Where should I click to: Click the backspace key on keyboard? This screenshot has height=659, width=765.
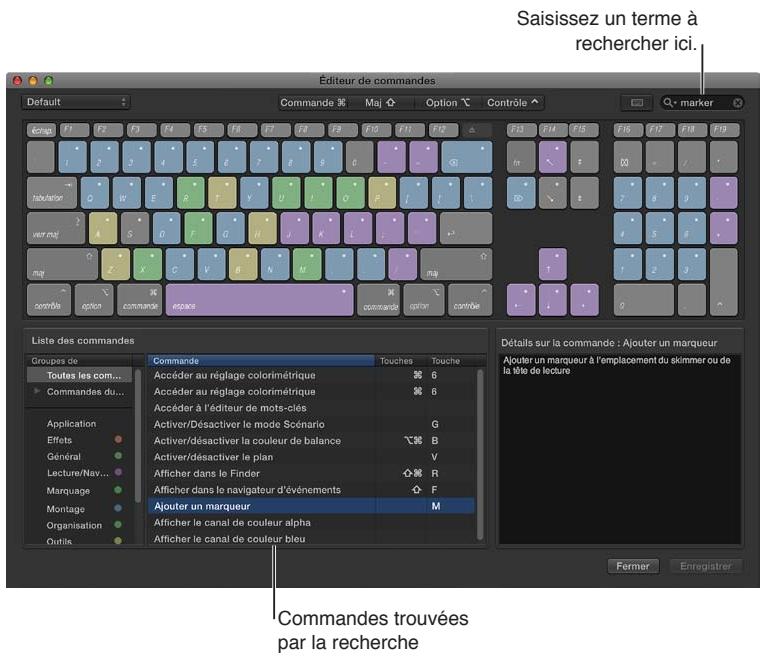466,157
